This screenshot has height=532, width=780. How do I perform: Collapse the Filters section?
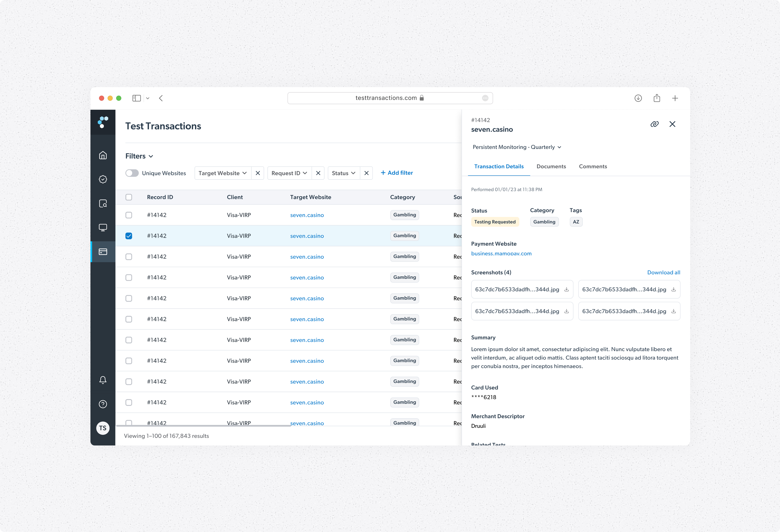[139, 156]
